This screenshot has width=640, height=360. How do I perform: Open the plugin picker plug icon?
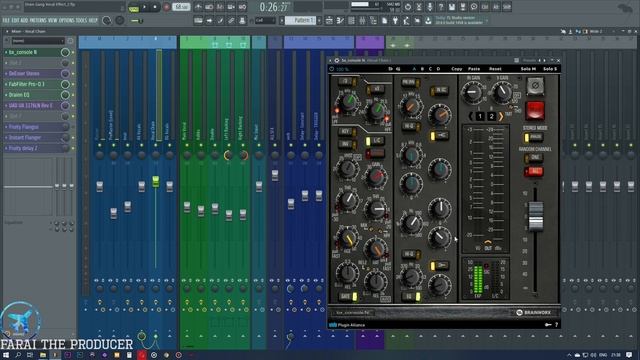[x=395, y=20]
